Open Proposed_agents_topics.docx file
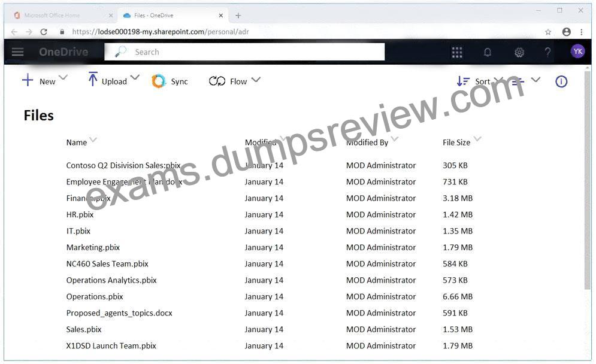The image size is (596, 364). tap(119, 313)
